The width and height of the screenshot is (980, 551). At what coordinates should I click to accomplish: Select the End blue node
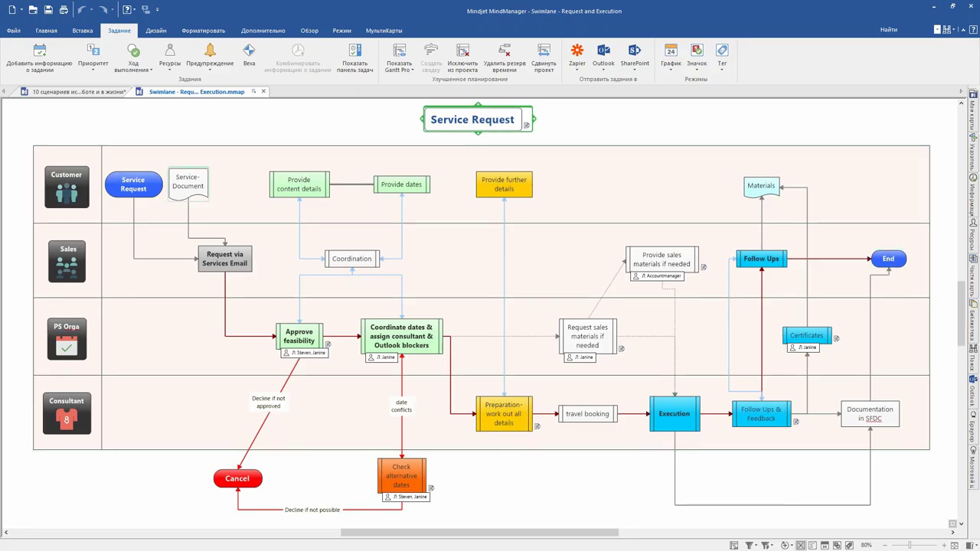tap(888, 259)
